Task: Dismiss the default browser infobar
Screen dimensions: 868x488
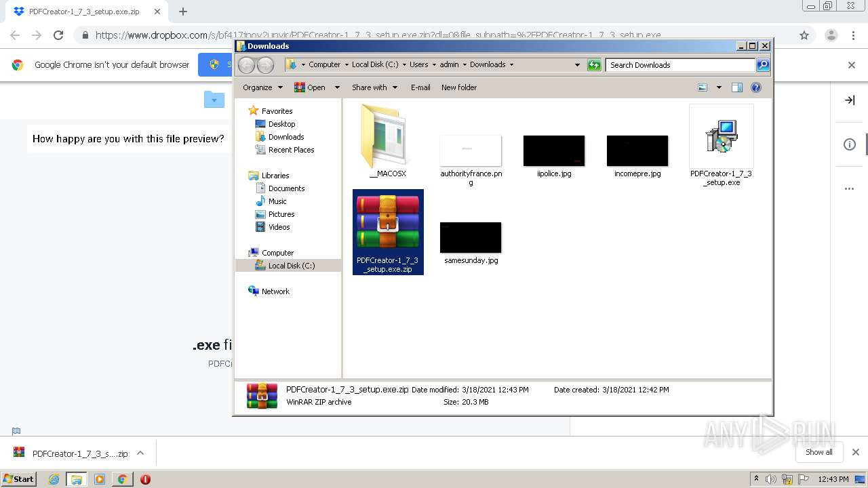Action: click(x=852, y=65)
